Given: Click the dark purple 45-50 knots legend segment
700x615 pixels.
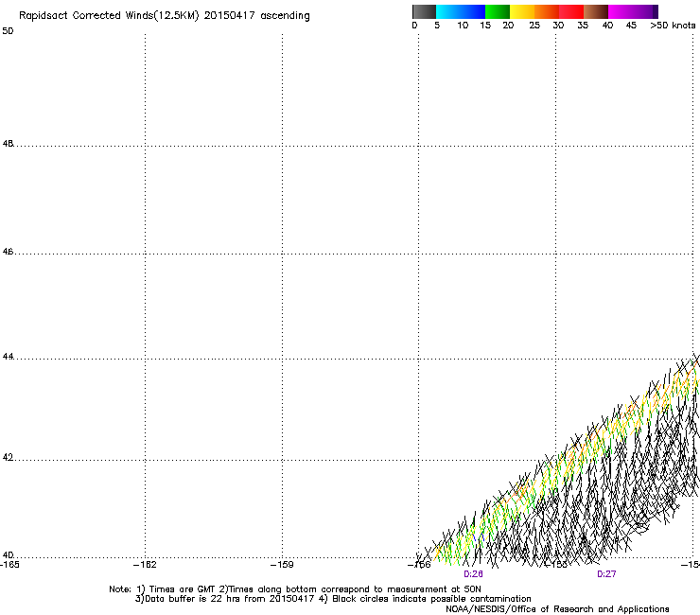Looking at the screenshot, I should pyautogui.click(x=645, y=11).
